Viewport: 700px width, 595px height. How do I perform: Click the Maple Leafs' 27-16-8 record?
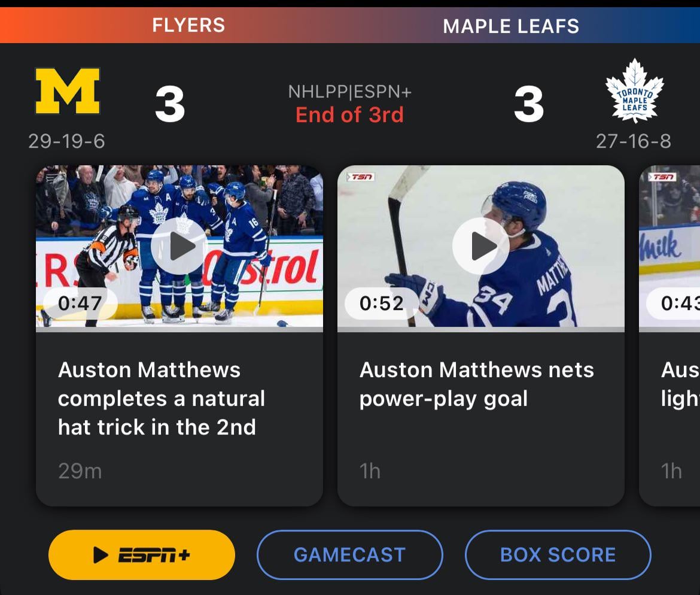[x=634, y=141]
